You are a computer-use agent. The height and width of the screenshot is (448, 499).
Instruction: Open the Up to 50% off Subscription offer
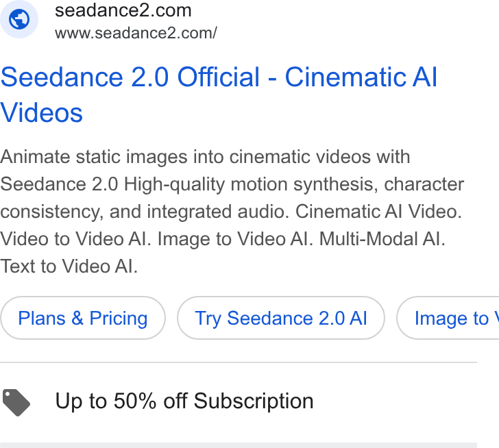(x=184, y=401)
